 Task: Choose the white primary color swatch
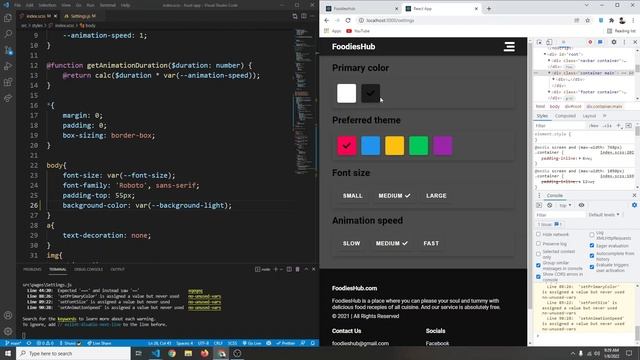347,93
